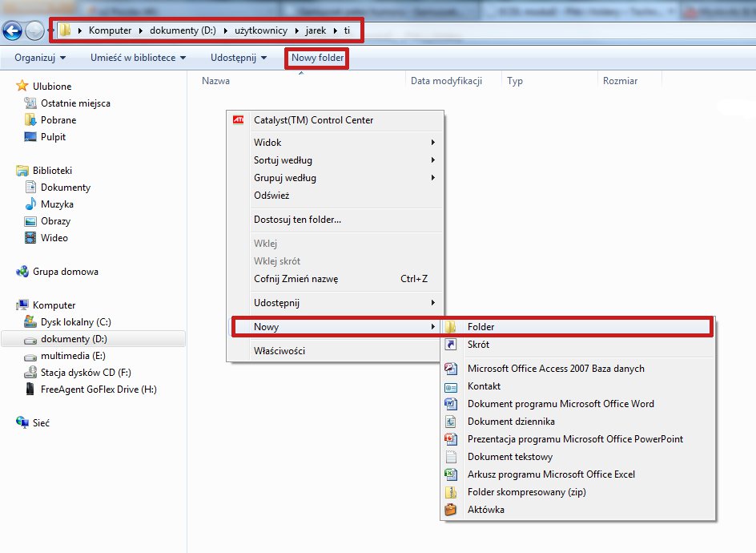
Task: Click the Pobrane folder icon
Action: pos(30,119)
